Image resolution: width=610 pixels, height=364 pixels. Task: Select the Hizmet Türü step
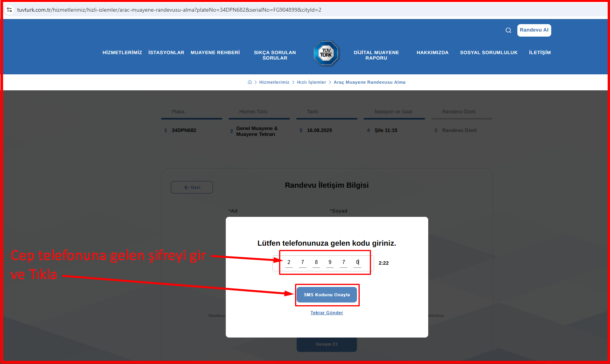[259, 123]
